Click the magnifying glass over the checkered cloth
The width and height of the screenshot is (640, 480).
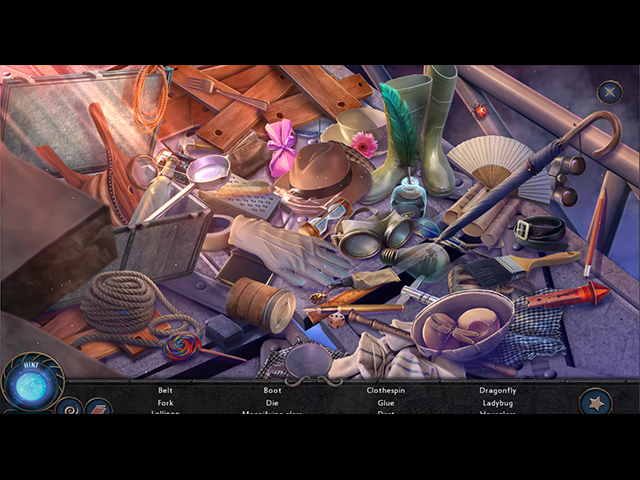[x=308, y=356]
